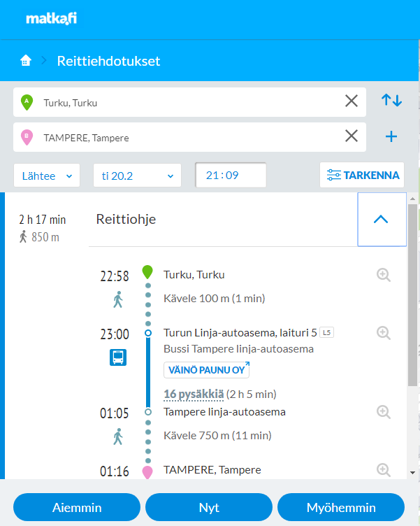This screenshot has height=526, width=420.
Task: Open the VÄINÖ PAUNU OY operator link
Action: [206, 370]
